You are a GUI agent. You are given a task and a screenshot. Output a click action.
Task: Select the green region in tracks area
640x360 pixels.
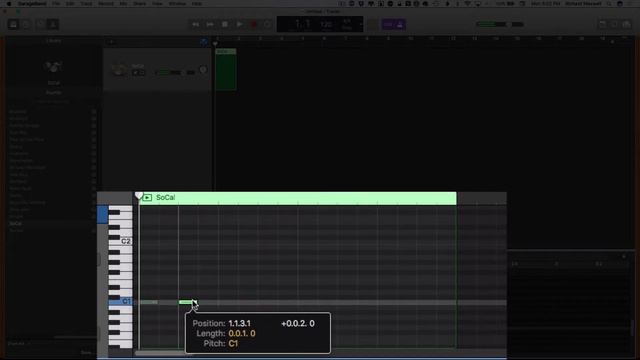(x=226, y=69)
